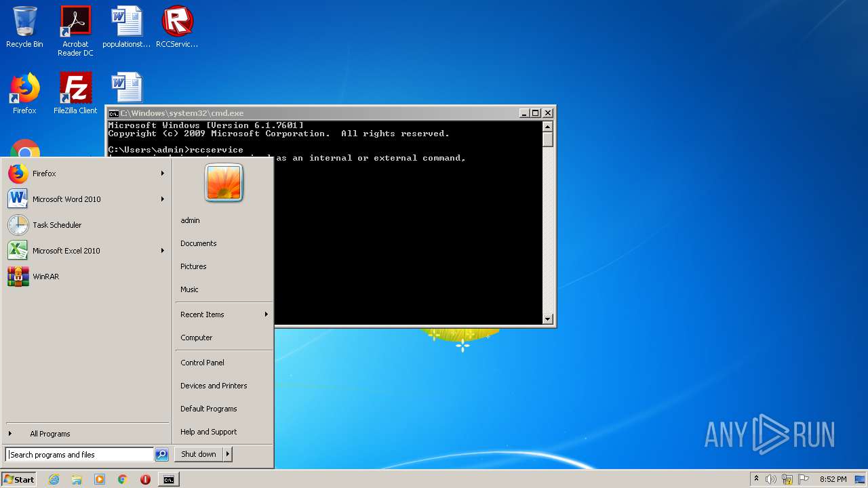
Task: Open the populationst Word document icon
Action: coord(127,27)
